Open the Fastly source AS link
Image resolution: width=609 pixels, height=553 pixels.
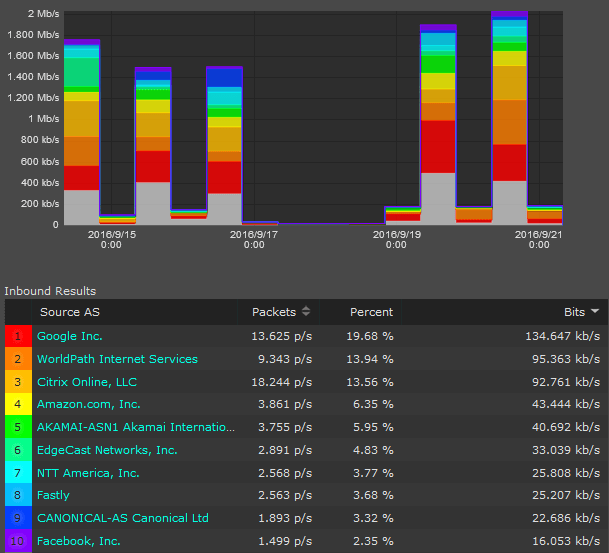(x=53, y=495)
